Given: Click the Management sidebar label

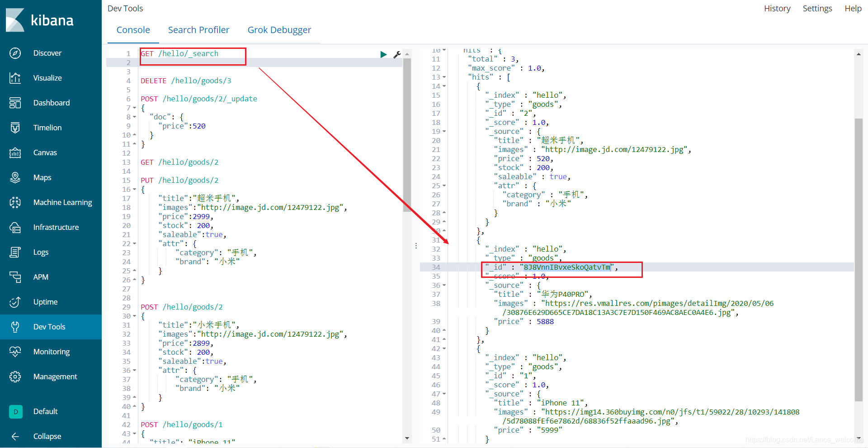Looking at the screenshot, I should (55, 377).
